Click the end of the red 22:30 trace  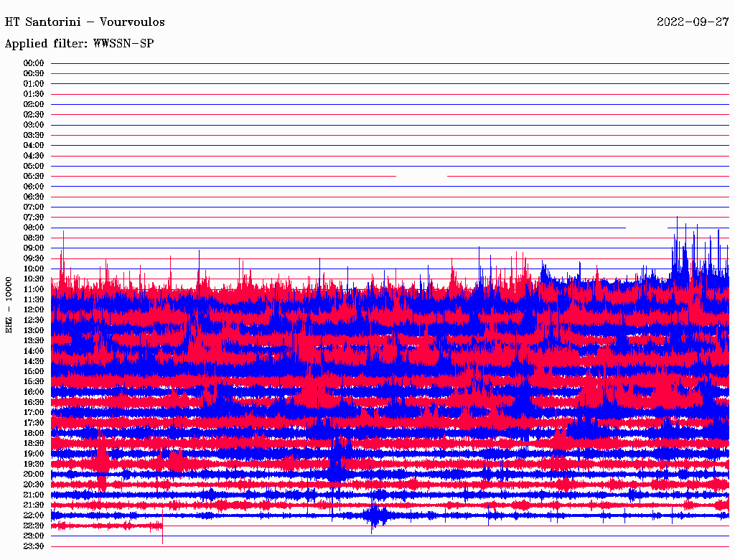(162, 527)
